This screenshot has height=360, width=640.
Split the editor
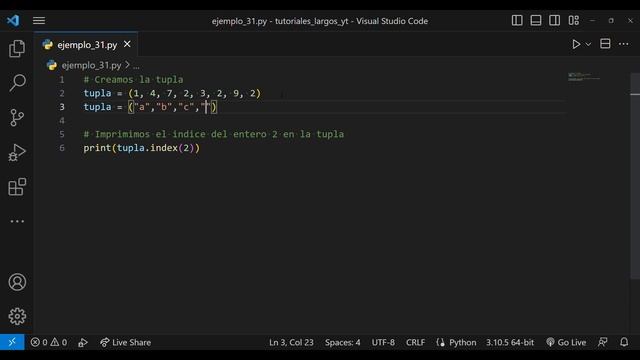tap(605, 44)
